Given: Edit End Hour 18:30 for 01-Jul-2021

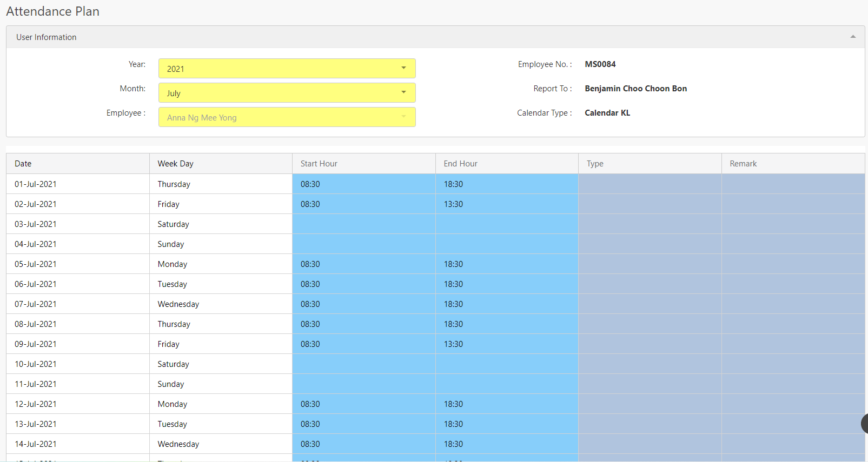Looking at the screenshot, I should click(x=507, y=184).
